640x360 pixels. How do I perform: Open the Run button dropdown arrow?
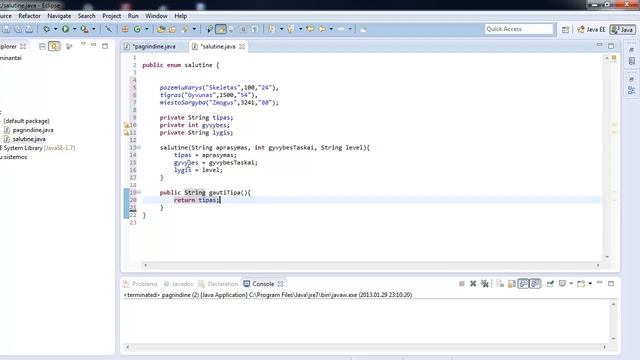[74, 29]
